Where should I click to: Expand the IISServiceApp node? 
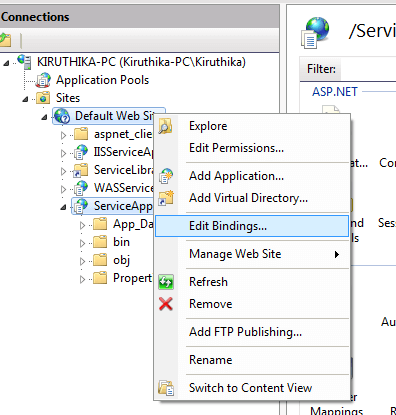63,153
